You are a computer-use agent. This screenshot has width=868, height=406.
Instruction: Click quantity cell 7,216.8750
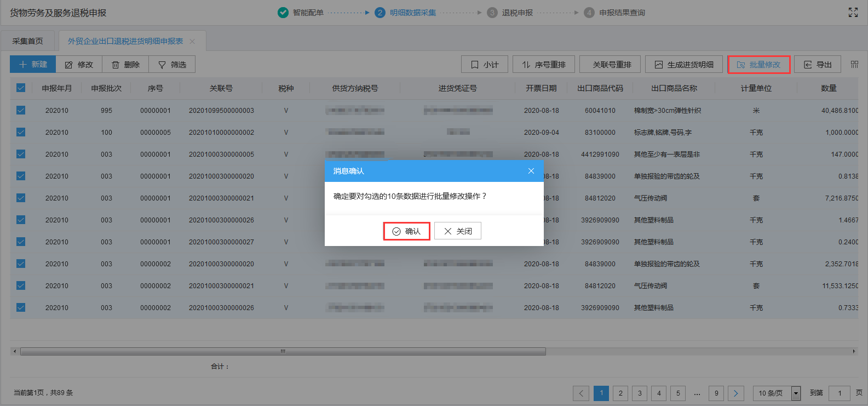[842, 198]
